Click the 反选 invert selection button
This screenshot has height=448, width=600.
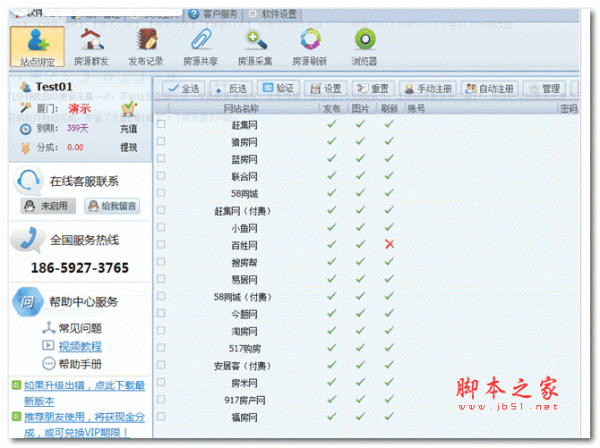click(231, 89)
